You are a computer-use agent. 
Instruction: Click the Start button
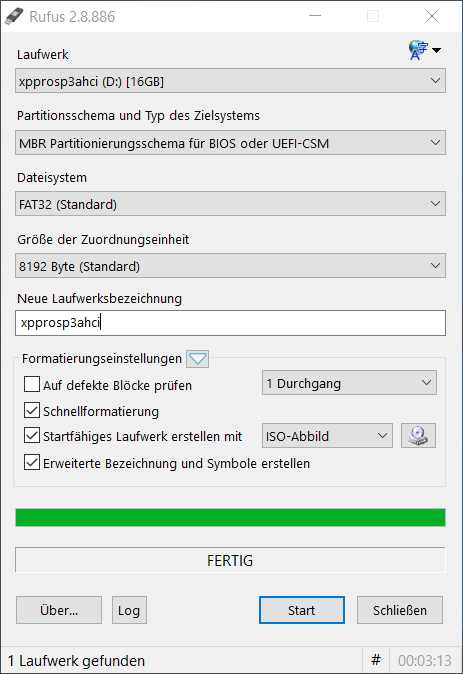click(x=302, y=610)
